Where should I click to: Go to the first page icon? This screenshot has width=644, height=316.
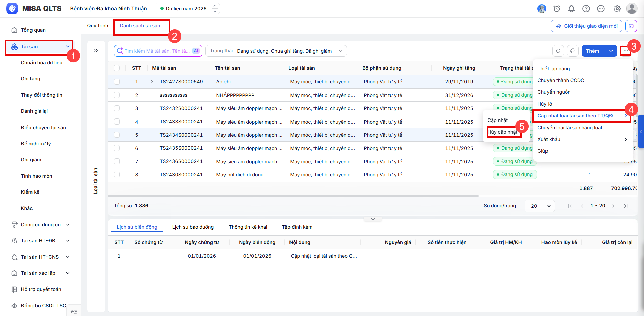[x=570, y=206]
